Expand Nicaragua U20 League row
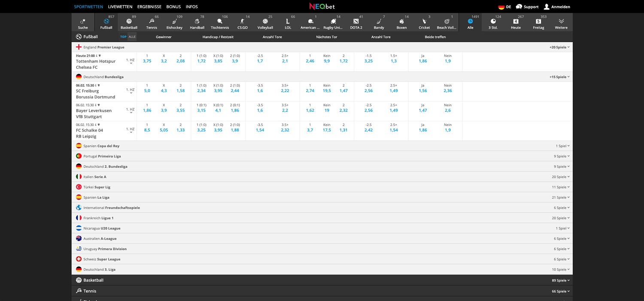 [x=322, y=228]
